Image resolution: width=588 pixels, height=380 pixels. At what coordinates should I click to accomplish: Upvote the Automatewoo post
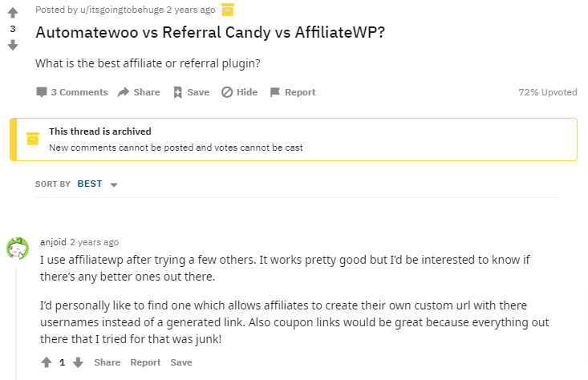tap(12, 13)
